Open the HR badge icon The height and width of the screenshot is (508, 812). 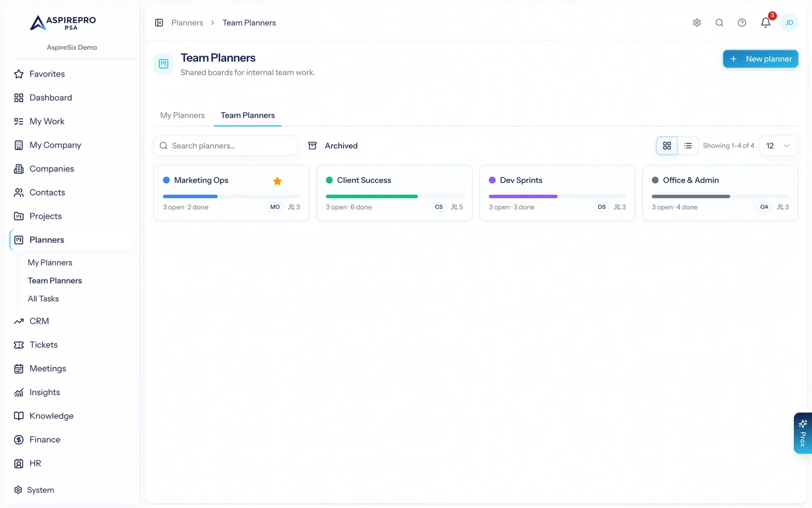(19, 463)
